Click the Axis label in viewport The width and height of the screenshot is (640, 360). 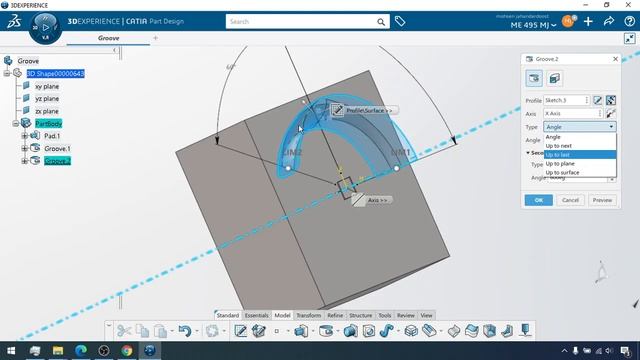(x=377, y=200)
